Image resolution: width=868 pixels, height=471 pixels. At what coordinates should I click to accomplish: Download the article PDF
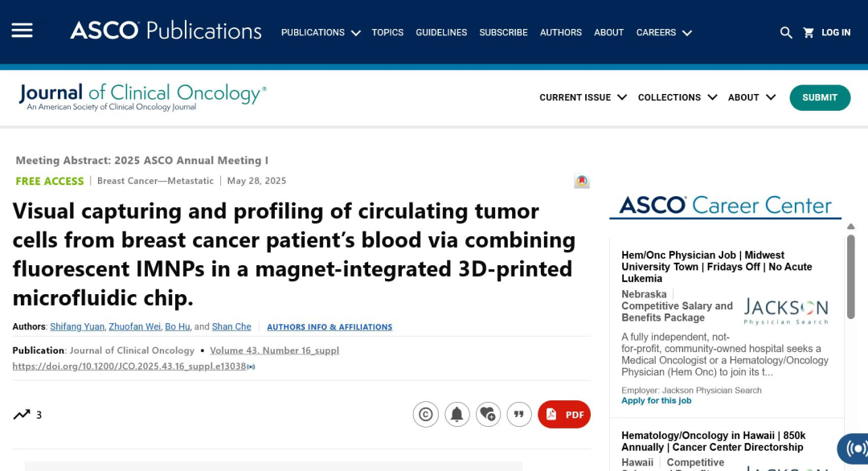tap(564, 415)
